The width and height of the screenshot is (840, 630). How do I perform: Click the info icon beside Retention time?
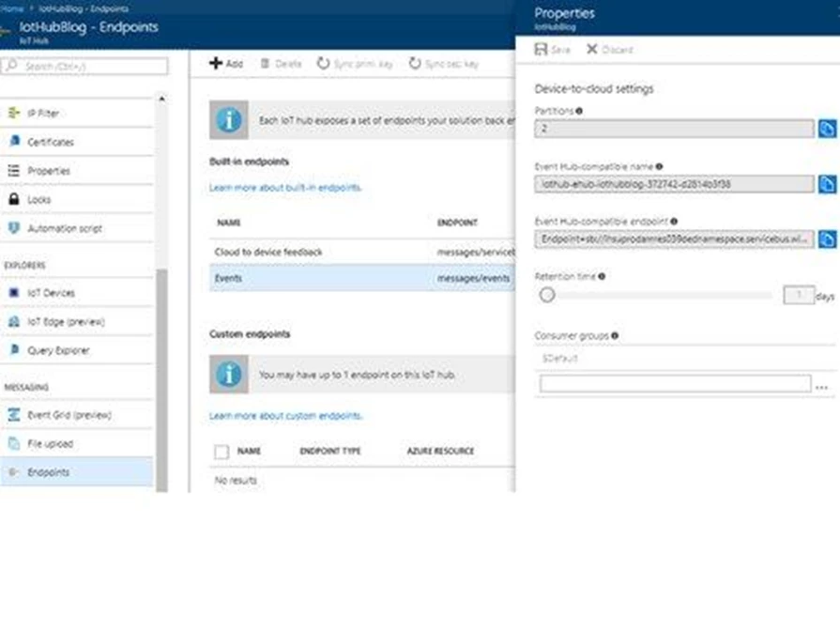(602, 277)
